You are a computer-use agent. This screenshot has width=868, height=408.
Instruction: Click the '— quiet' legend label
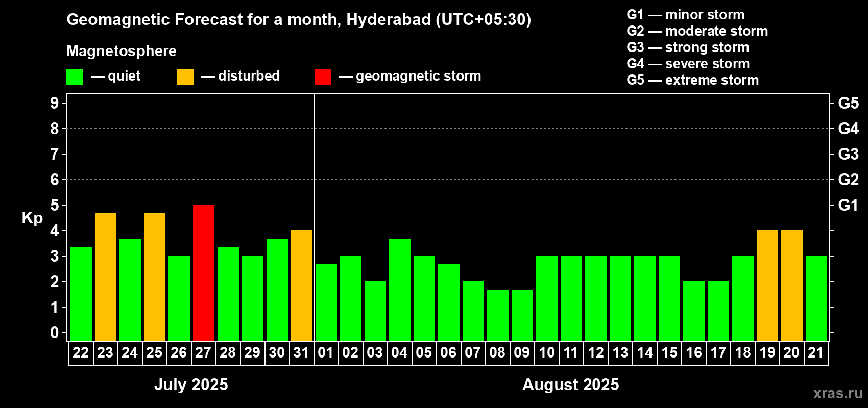coord(115,76)
